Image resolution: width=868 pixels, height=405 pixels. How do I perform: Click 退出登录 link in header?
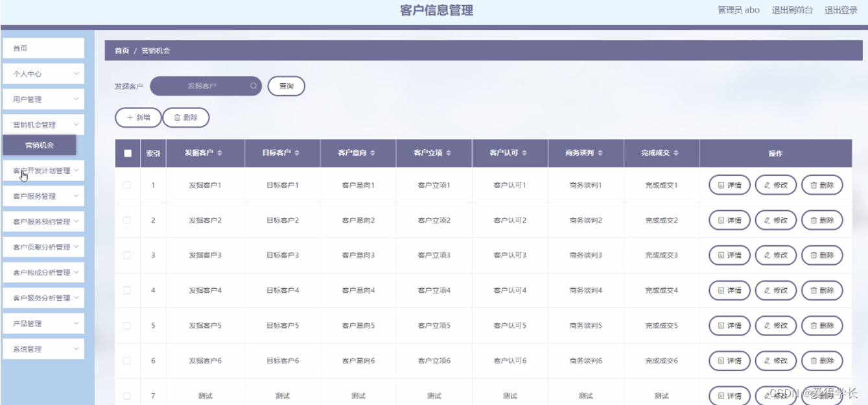tap(841, 10)
